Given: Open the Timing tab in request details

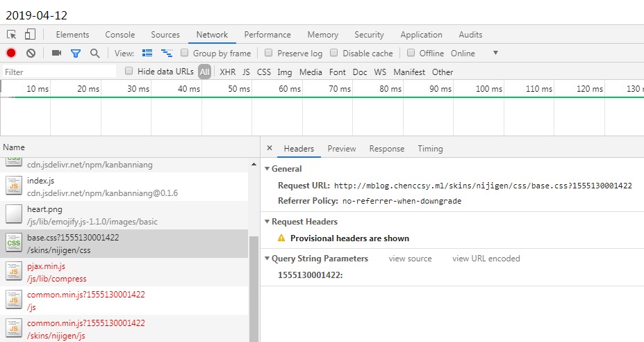Looking at the screenshot, I should pos(430,149).
